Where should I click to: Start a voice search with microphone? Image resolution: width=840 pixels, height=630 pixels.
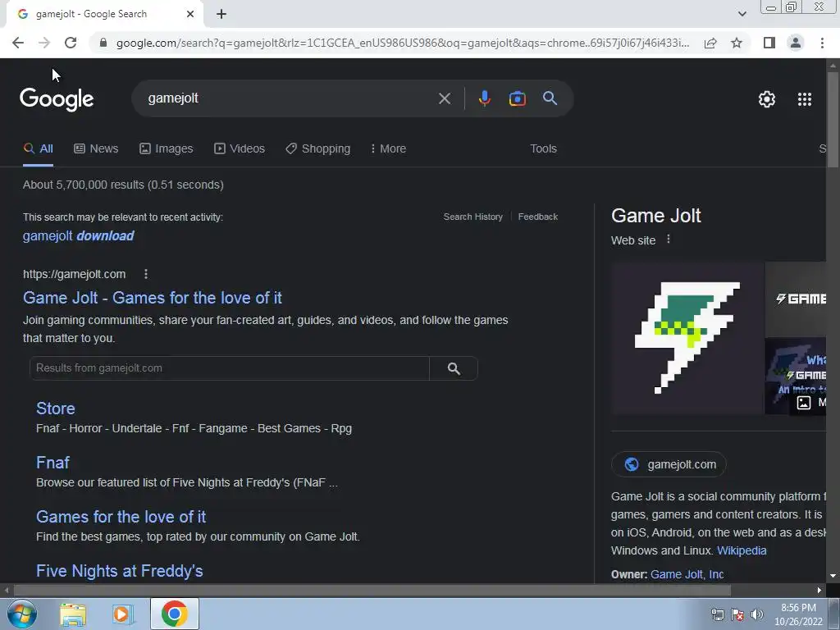click(x=484, y=98)
